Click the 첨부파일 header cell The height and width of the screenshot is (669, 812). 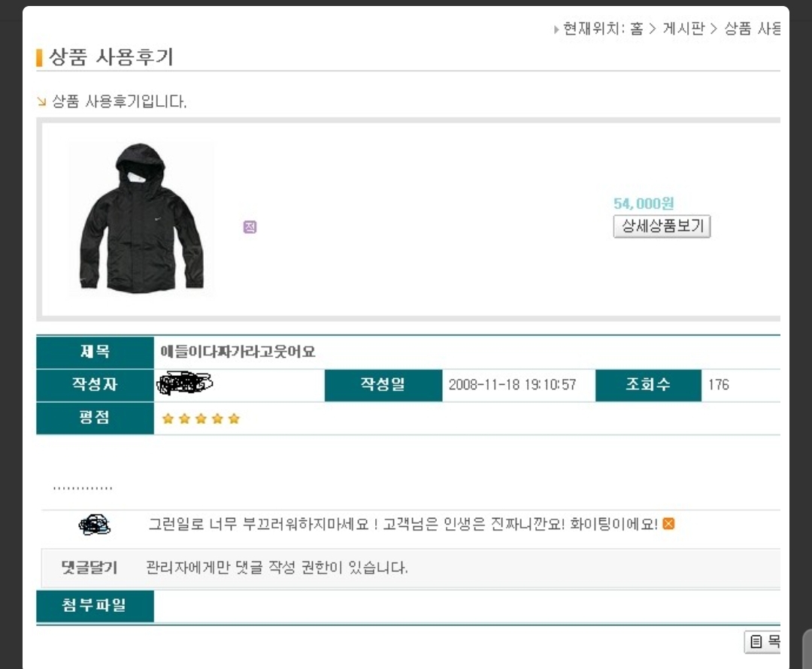pos(95,606)
